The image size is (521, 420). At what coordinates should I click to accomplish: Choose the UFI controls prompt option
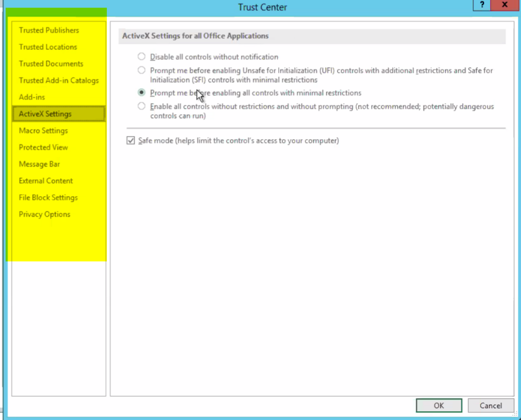[x=142, y=70]
